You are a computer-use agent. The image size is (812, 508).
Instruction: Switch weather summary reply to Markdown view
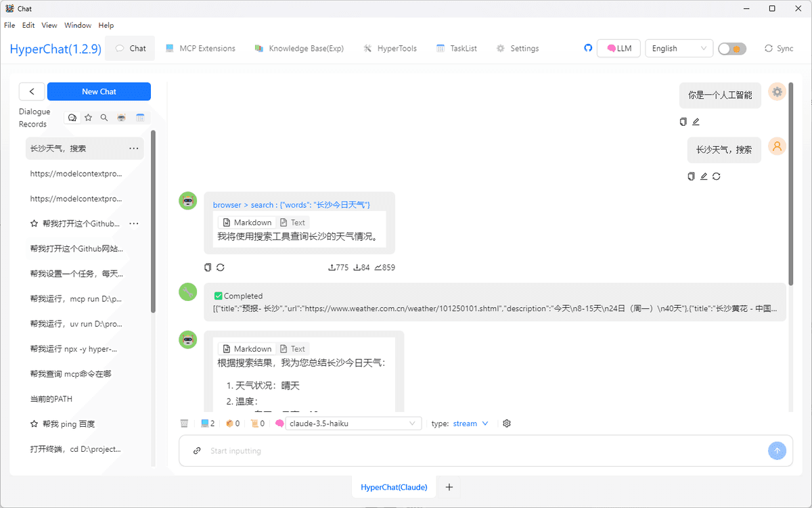coord(246,348)
